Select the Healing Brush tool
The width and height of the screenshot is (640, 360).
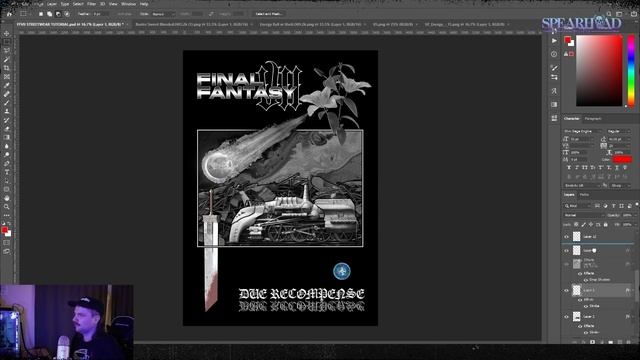coord(7,94)
